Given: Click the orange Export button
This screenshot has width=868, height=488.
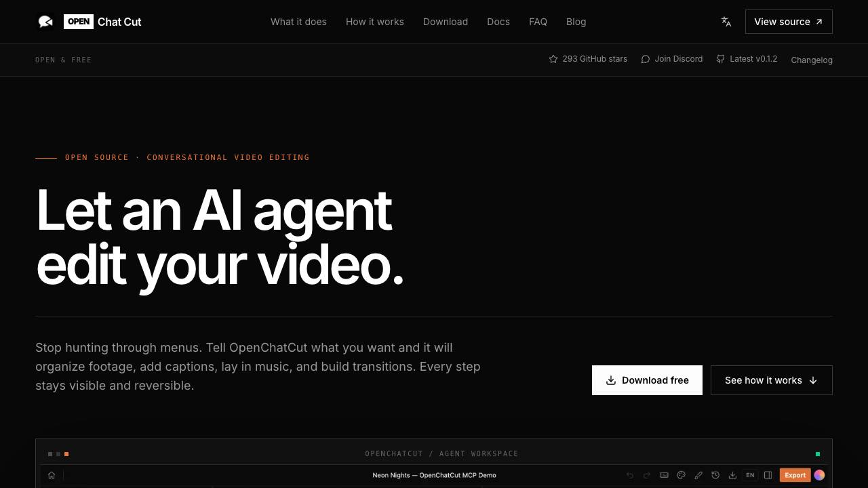Looking at the screenshot, I should coord(795,475).
